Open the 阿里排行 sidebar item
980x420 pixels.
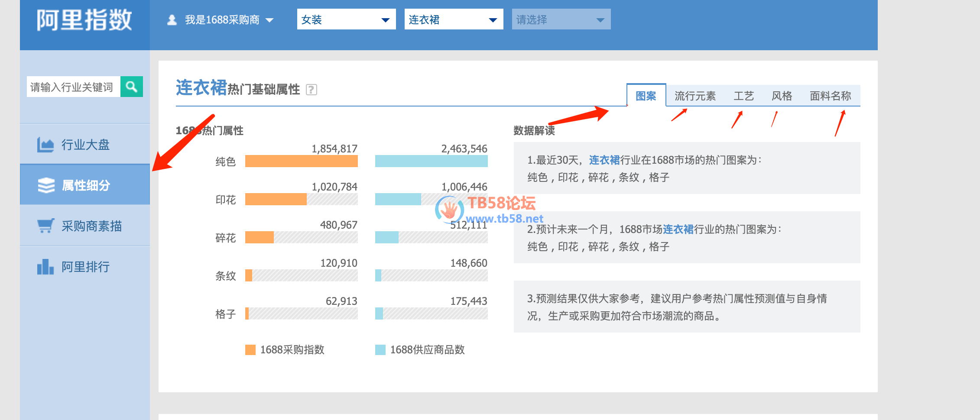coord(85,267)
